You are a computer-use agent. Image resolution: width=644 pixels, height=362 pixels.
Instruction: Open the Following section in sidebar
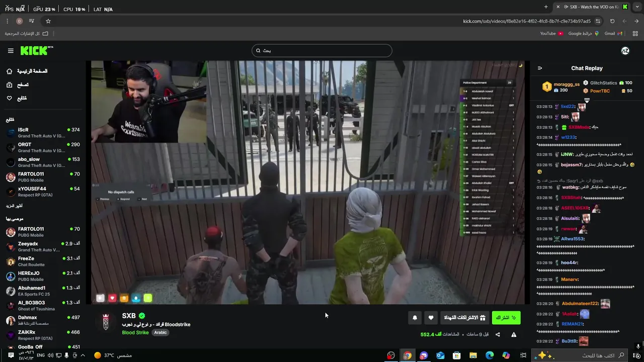tap(17, 98)
